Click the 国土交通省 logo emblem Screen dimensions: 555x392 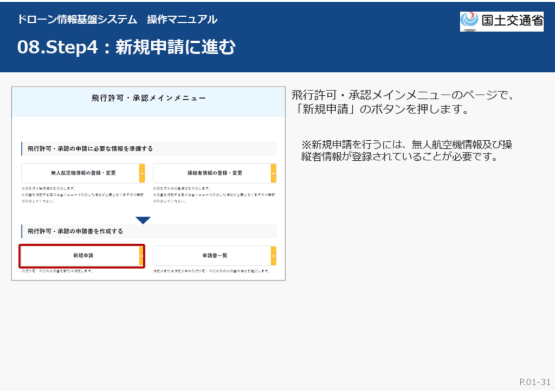(470, 21)
